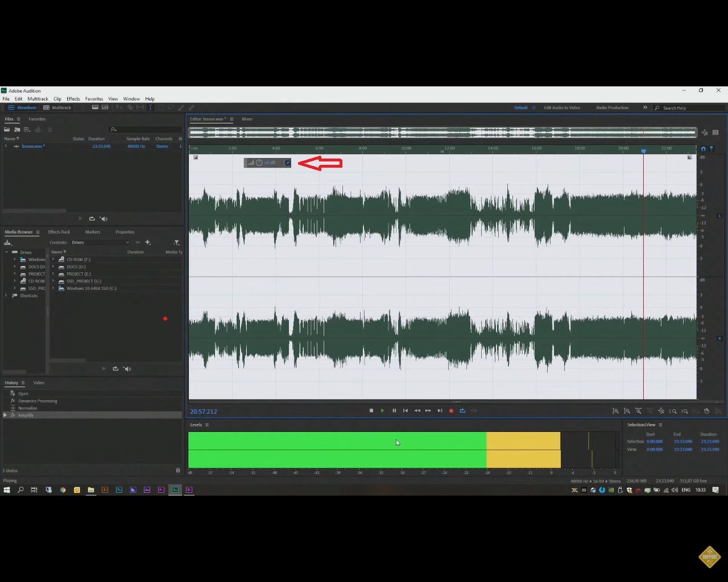This screenshot has height=582, width=728.
Task: Open the Window menu
Action: [131, 99]
